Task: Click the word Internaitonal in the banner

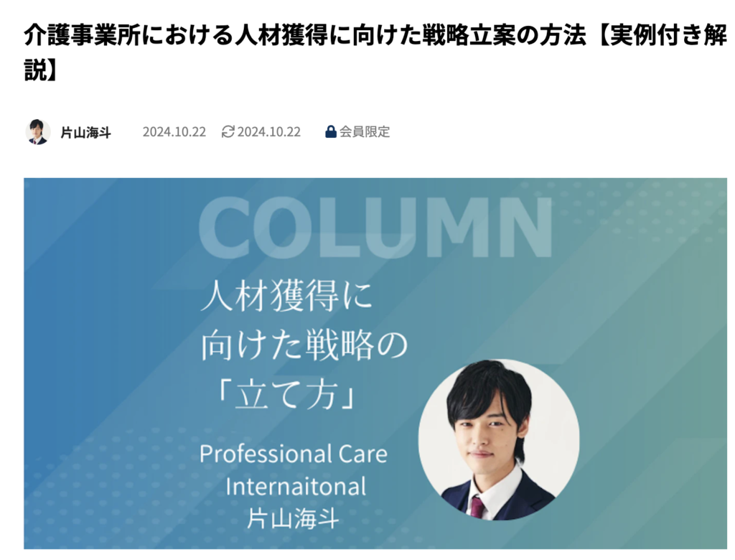Action: click(295, 486)
